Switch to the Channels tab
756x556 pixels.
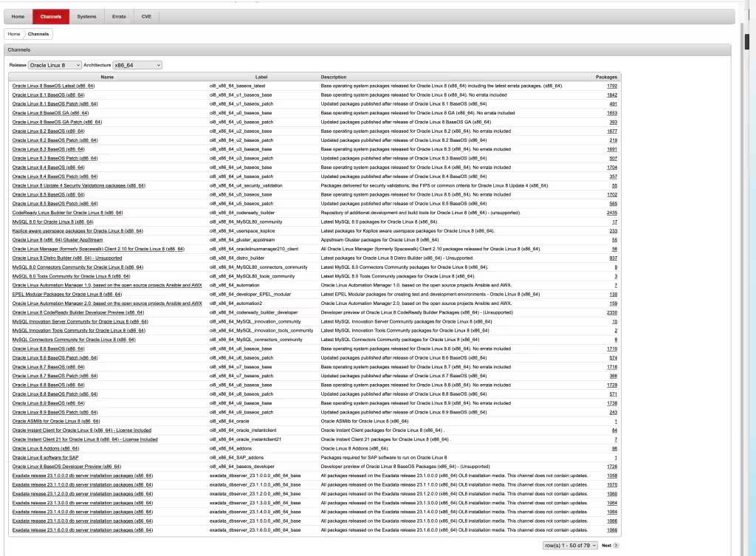51,16
